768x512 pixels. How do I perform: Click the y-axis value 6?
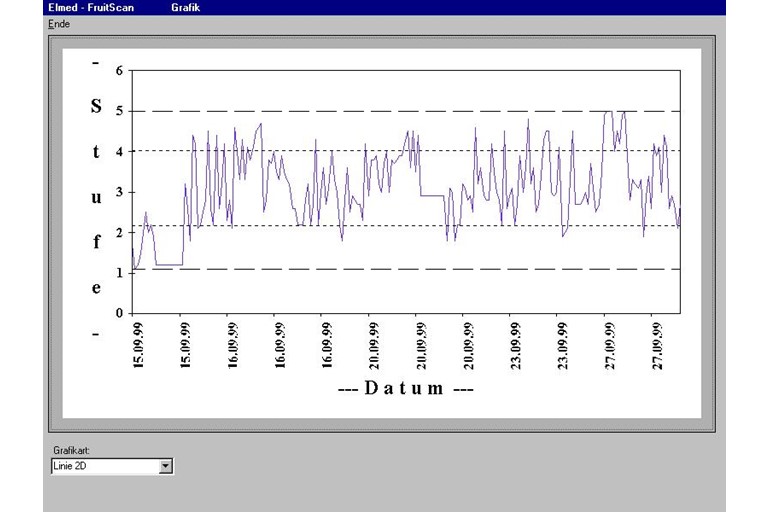[x=119, y=71]
